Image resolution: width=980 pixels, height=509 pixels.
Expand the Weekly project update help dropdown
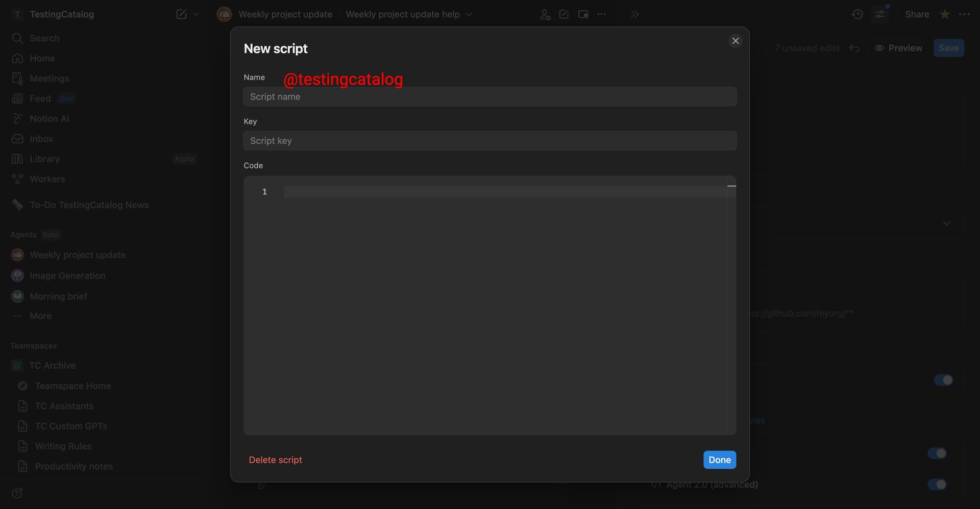click(469, 14)
